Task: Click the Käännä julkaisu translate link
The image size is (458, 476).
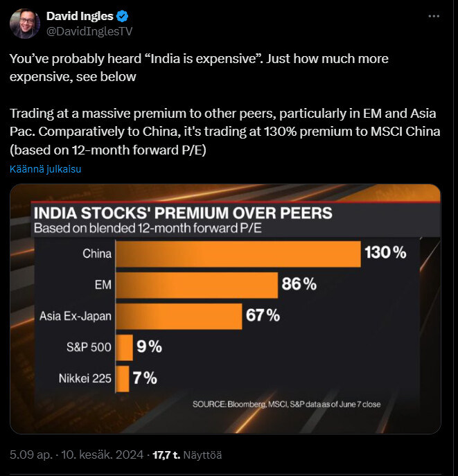Action: click(x=46, y=169)
